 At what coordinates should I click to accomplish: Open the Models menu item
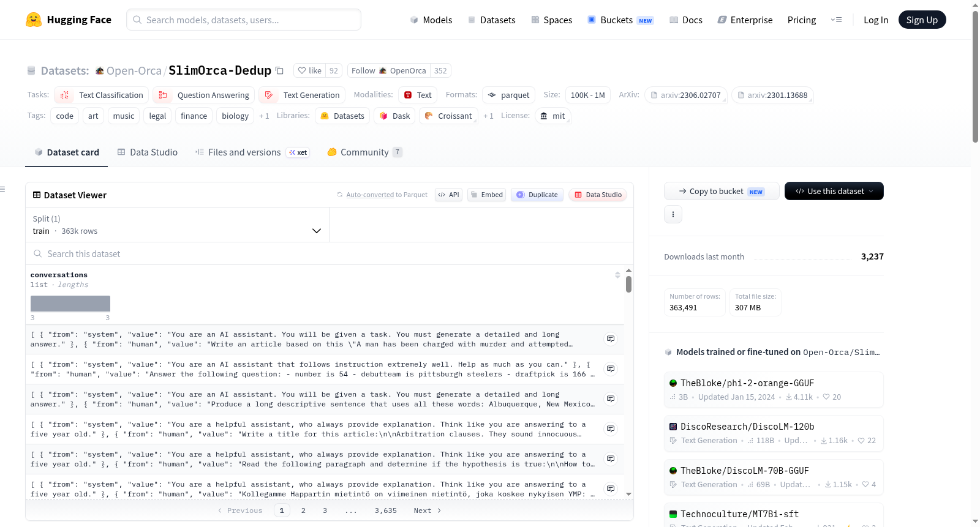click(431, 20)
